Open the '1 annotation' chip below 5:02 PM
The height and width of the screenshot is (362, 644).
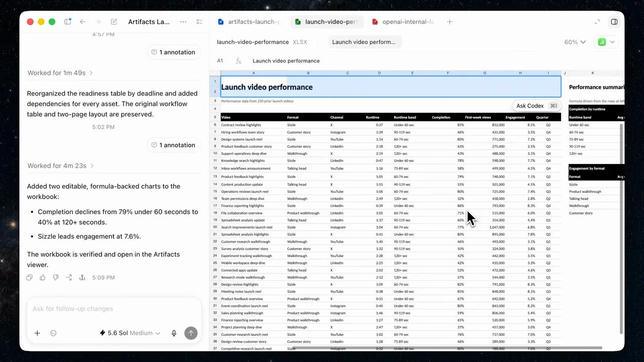click(x=173, y=145)
